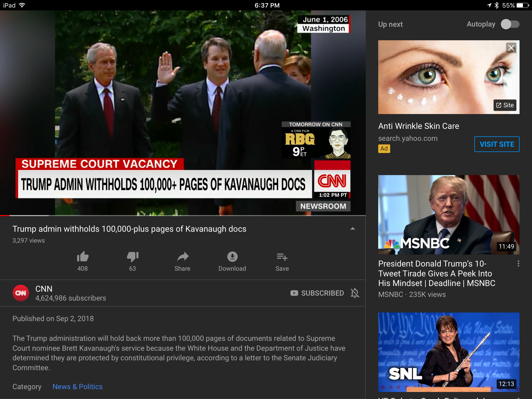The image size is (532, 399).
Task: Collapse the video description arrow
Action: [x=353, y=229]
